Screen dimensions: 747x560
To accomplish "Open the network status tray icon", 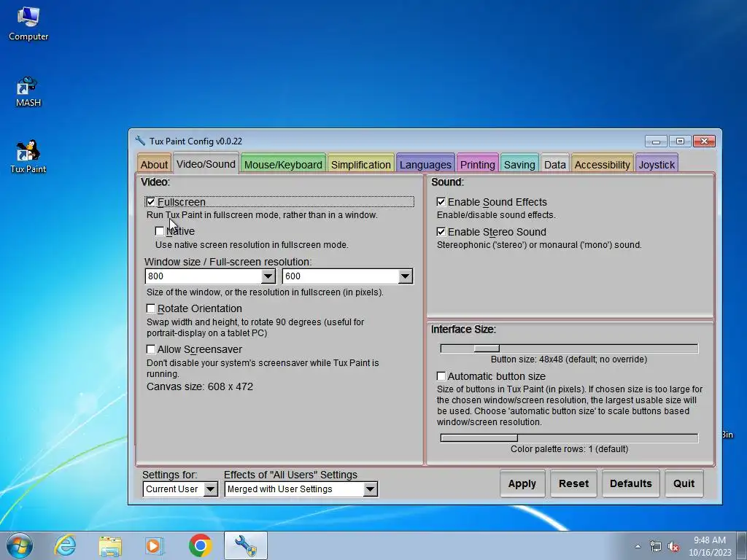I will pos(656,547).
